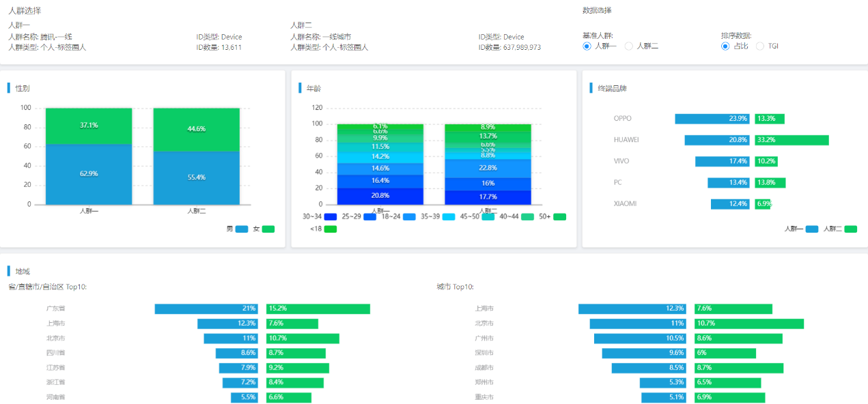Click 广东省 15.2% green bar
This screenshot has width=868, height=404.
[x=318, y=308]
